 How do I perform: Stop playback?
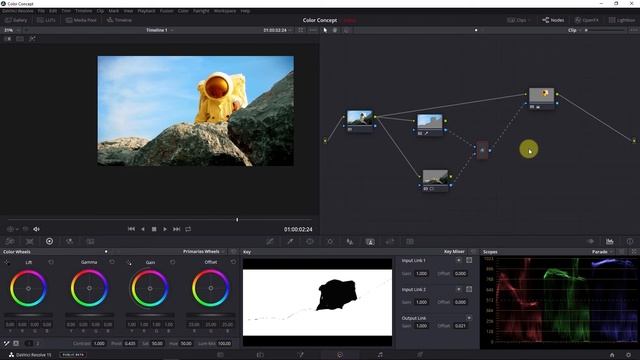click(154, 229)
